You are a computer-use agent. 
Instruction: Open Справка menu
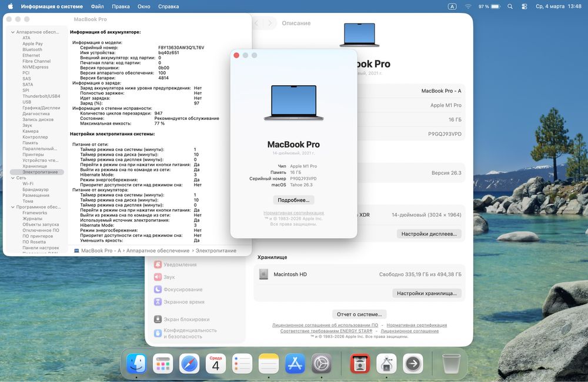(x=168, y=6)
